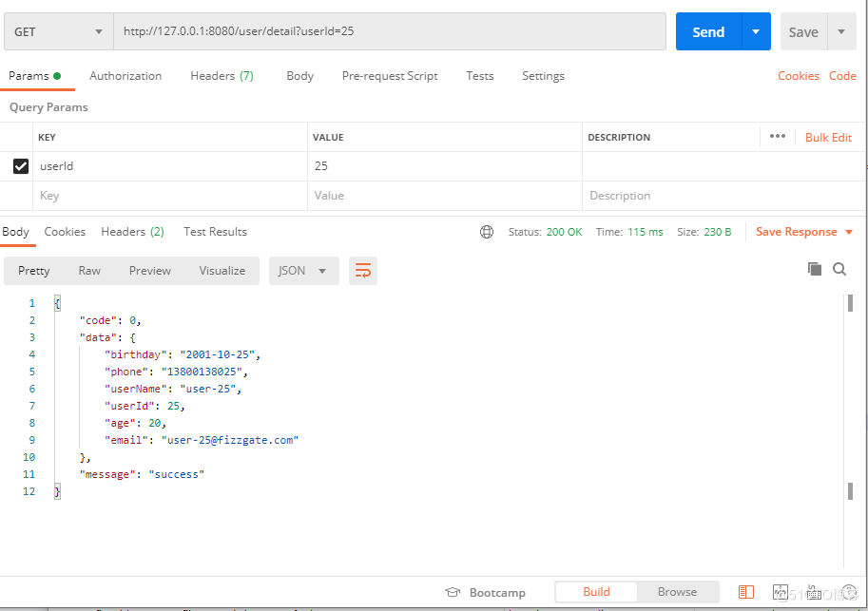Open the params more-actions ellipsis icon

coord(777,137)
